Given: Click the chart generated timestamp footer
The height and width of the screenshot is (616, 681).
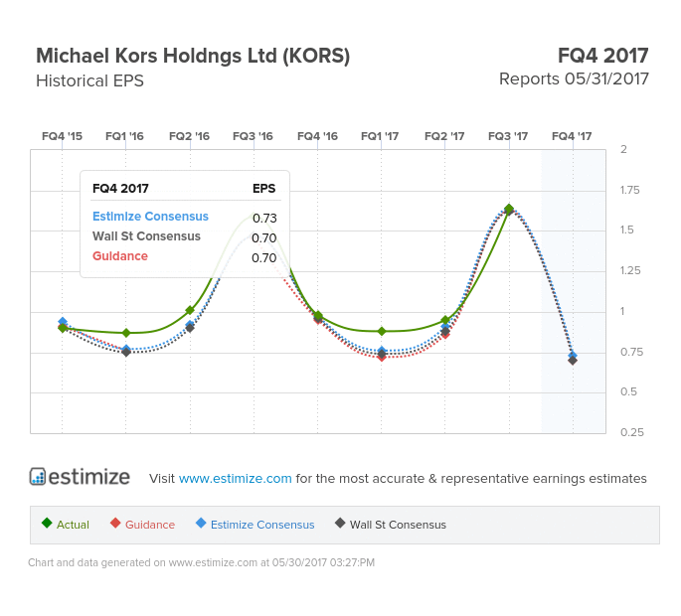Looking at the screenshot, I should click(x=201, y=562).
